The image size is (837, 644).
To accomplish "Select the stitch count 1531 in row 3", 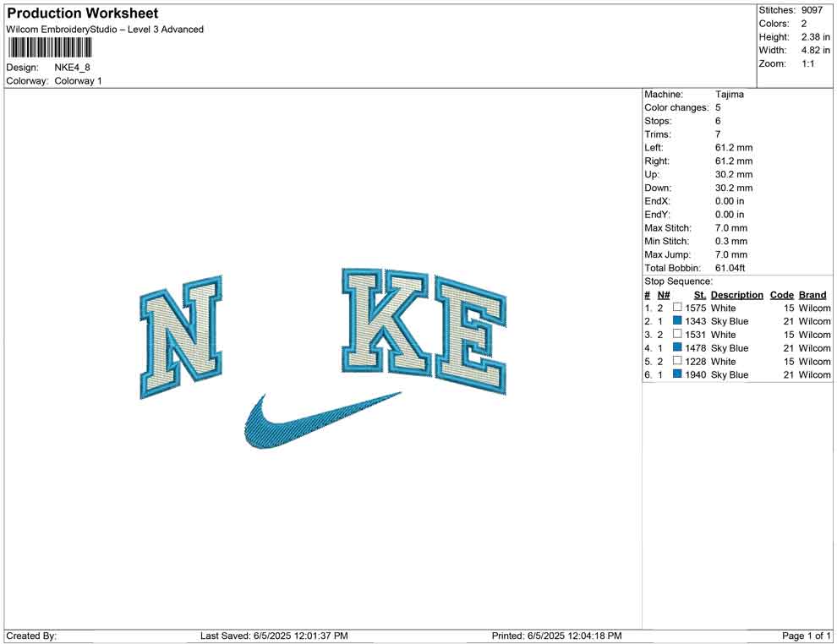I will (x=696, y=335).
